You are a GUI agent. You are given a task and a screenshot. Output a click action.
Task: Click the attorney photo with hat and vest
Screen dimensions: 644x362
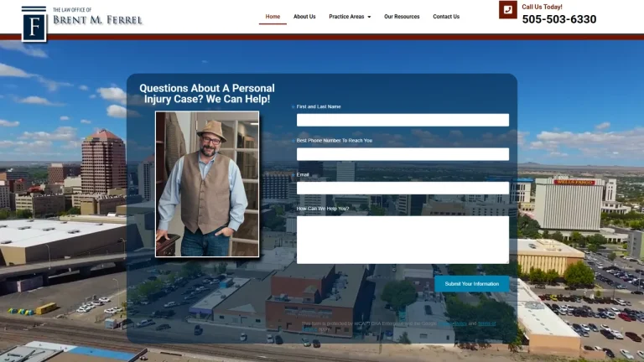[x=207, y=184]
